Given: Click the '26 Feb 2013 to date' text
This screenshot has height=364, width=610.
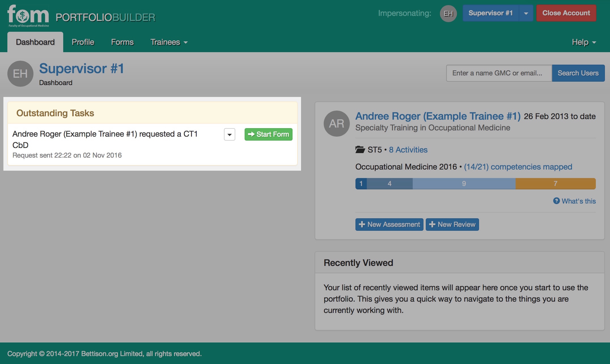Looking at the screenshot, I should pyautogui.click(x=560, y=116).
